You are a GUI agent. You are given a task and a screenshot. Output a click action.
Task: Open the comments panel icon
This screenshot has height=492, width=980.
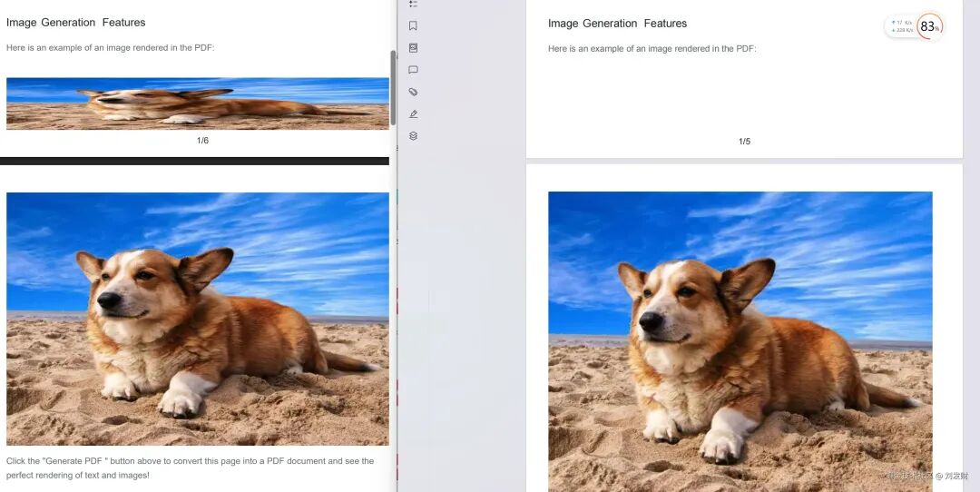(413, 70)
